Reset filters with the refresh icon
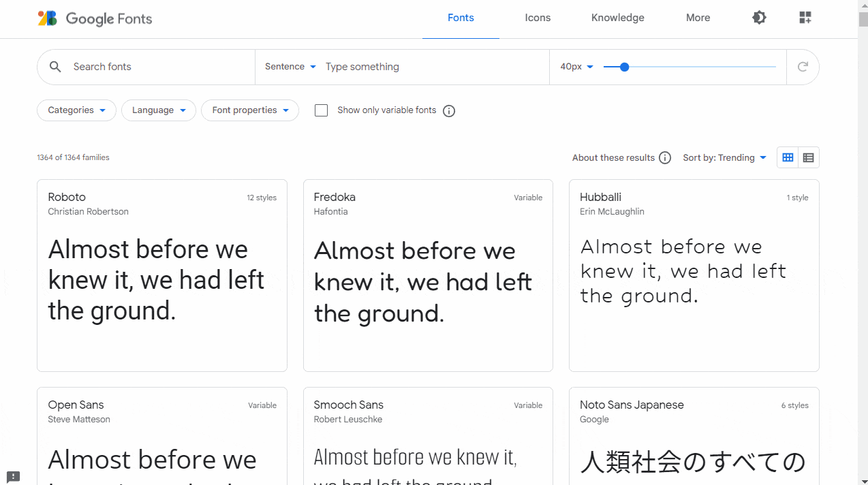The height and width of the screenshot is (485, 868). tap(803, 67)
